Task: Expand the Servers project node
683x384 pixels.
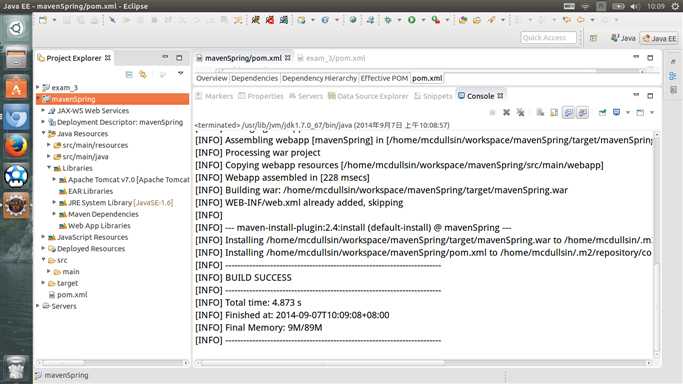Action: (x=38, y=306)
